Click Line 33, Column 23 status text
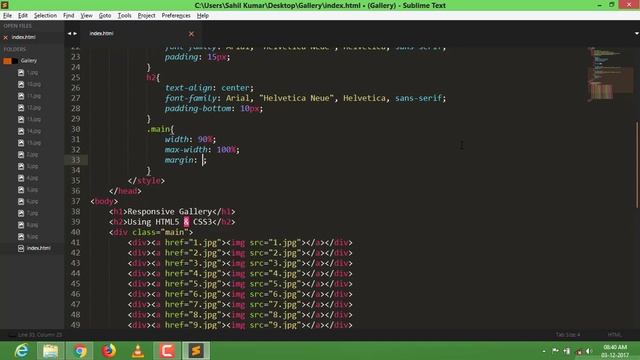 click(40, 335)
